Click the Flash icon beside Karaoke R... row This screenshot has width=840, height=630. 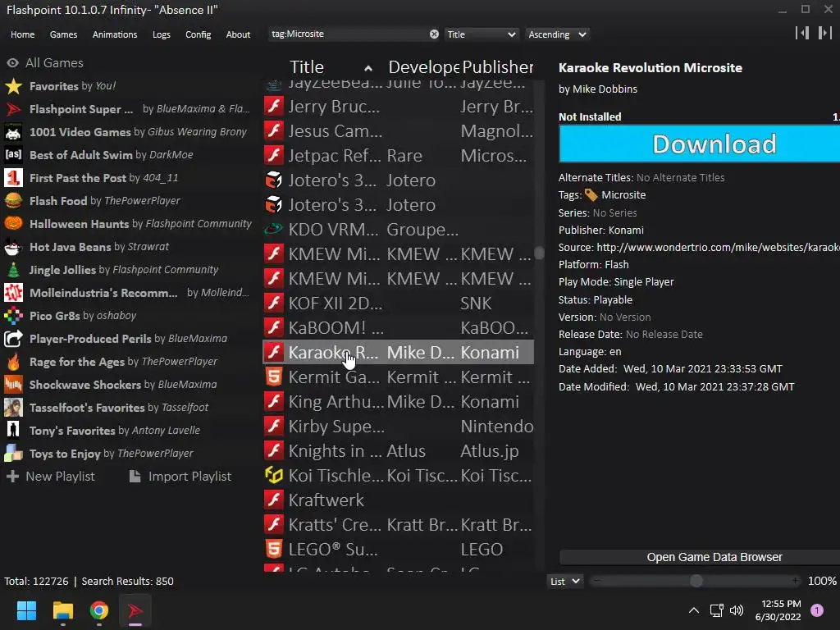(x=274, y=353)
